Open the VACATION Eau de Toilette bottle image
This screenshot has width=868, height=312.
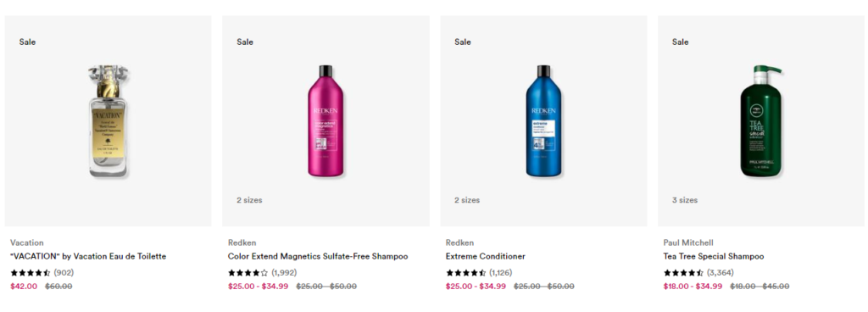(108, 121)
